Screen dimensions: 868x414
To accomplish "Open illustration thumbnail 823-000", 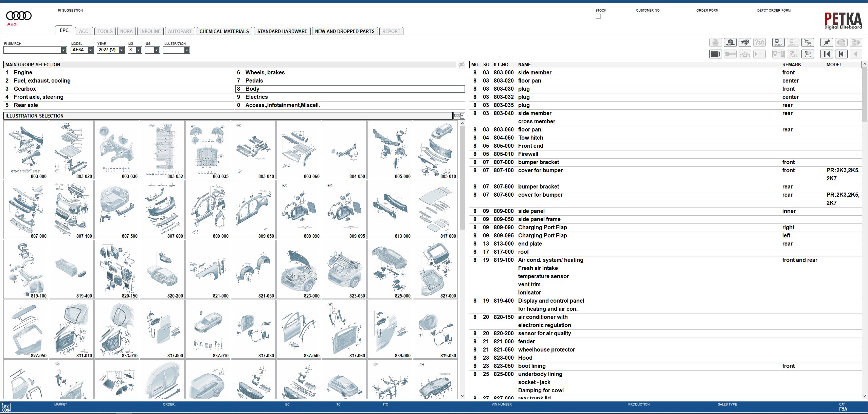I will tap(299, 270).
